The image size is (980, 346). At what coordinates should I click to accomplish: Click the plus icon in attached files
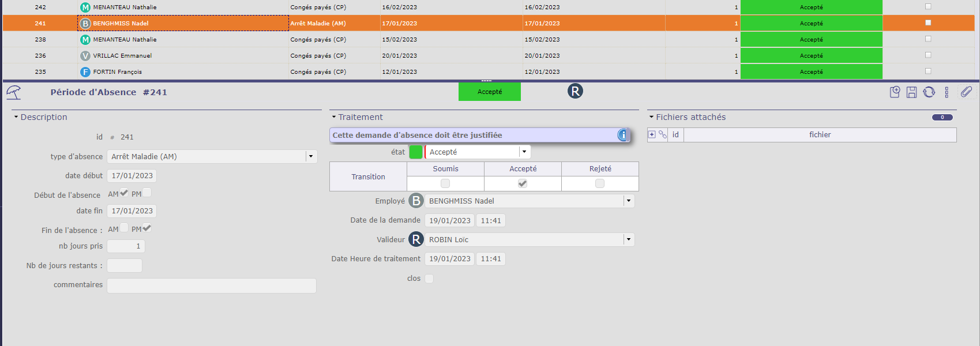[652, 134]
